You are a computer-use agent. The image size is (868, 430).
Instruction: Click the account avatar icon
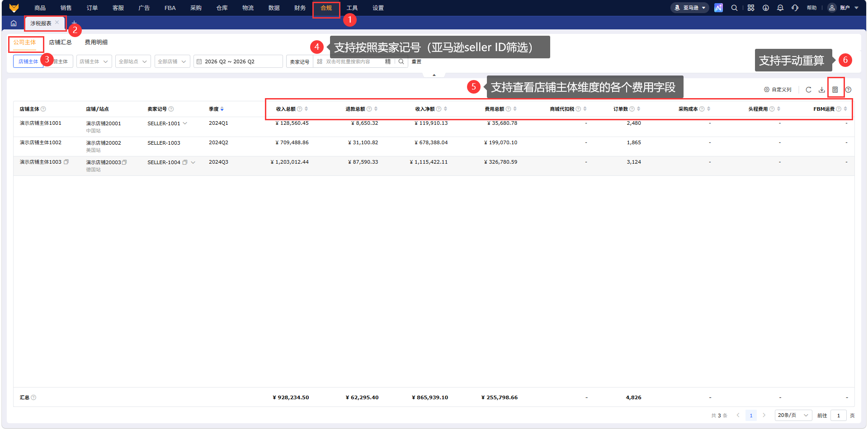(x=832, y=8)
